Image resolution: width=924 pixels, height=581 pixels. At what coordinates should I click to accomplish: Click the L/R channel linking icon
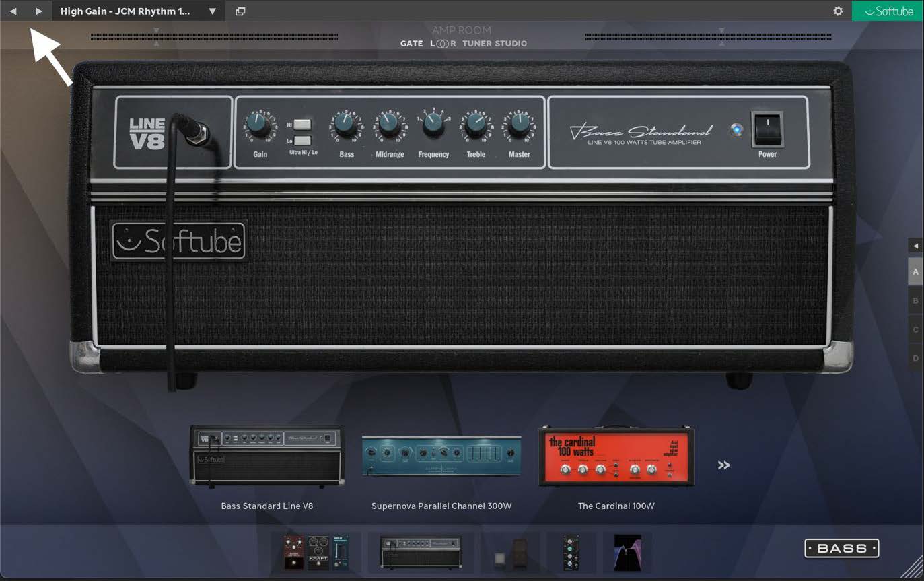[x=441, y=43]
